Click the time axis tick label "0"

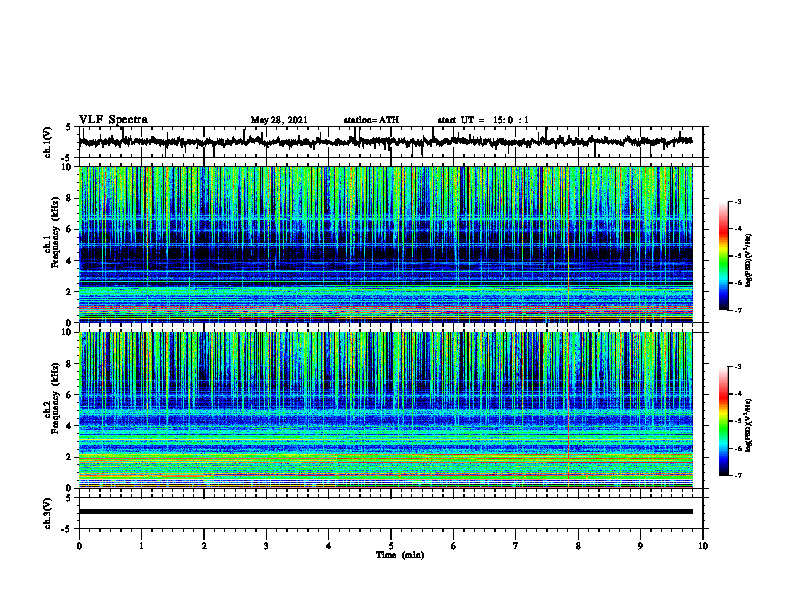(x=79, y=546)
